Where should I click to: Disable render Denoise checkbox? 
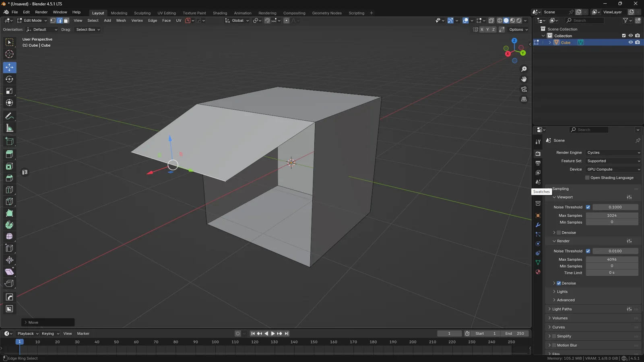[559, 283]
